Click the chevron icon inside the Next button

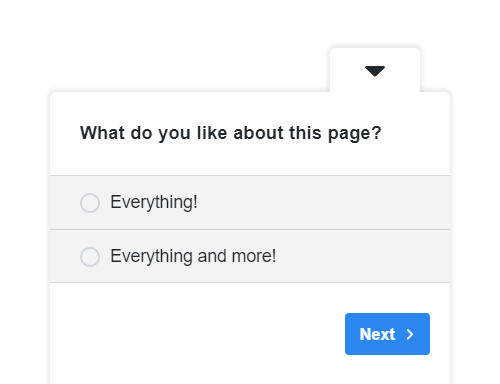[x=410, y=334]
